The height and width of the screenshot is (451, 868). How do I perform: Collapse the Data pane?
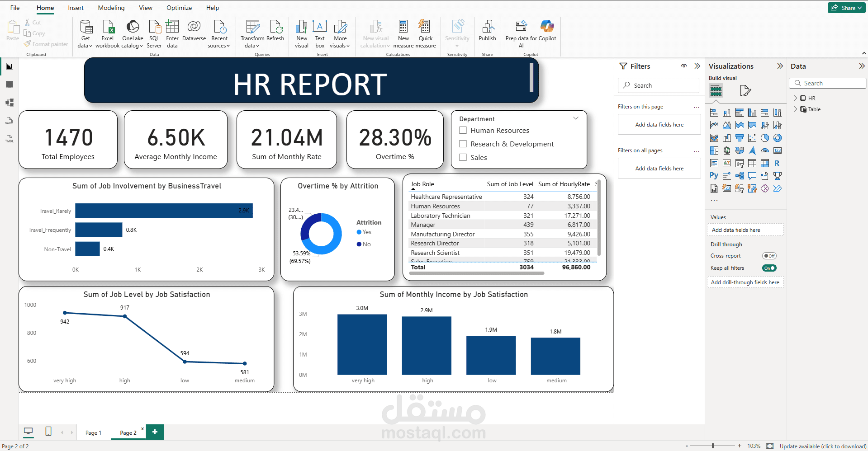click(862, 66)
